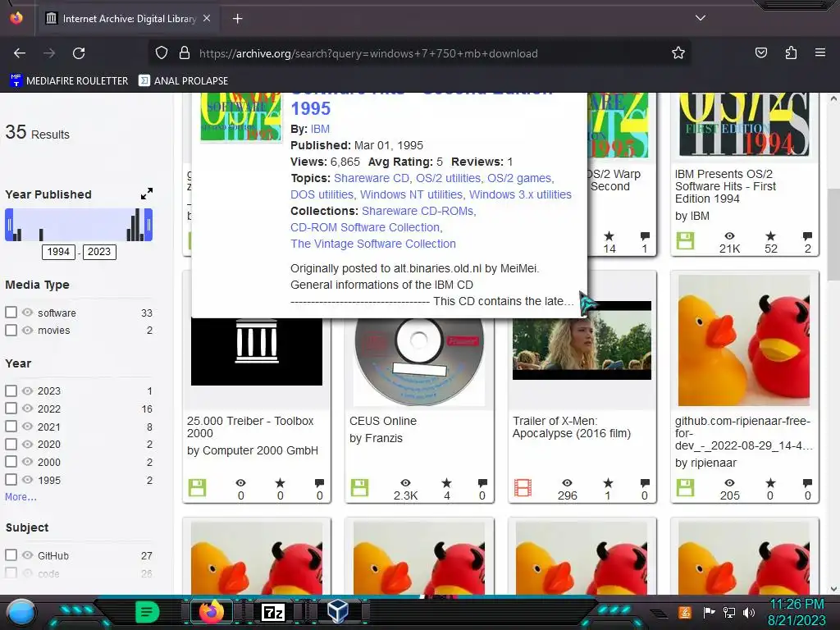
Task: Open a new tab with the plus button
Action: click(237, 19)
